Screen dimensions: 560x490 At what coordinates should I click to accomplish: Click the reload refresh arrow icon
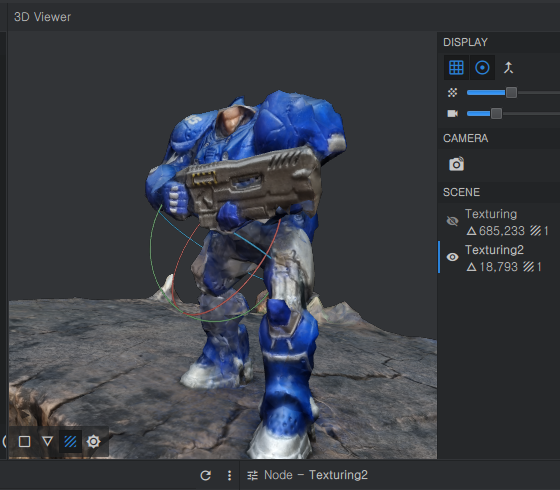(x=205, y=475)
